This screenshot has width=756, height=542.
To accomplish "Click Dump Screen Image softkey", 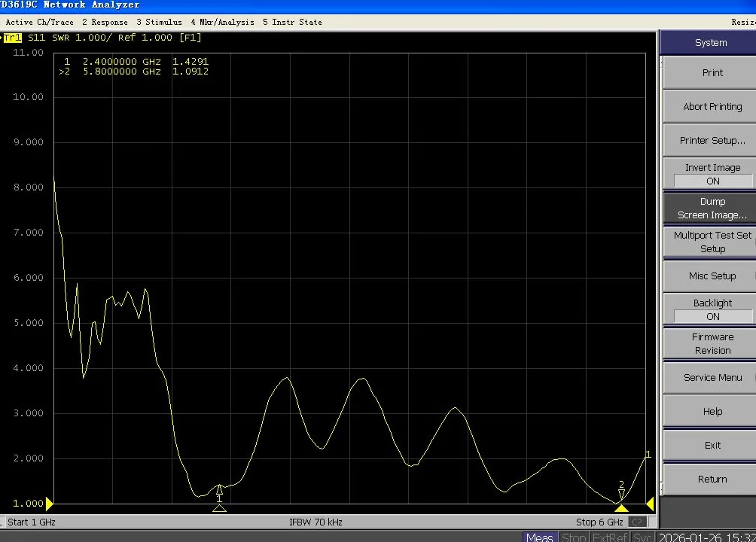I will (712, 208).
